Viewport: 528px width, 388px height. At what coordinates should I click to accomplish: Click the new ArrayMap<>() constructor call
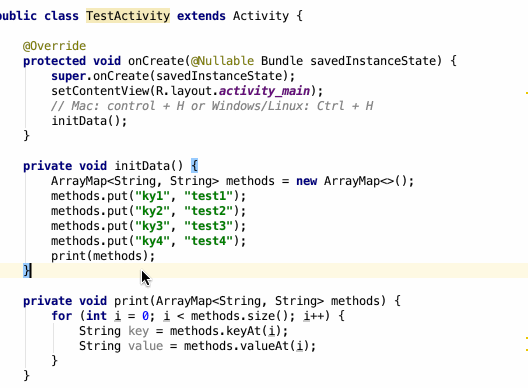coord(355,181)
